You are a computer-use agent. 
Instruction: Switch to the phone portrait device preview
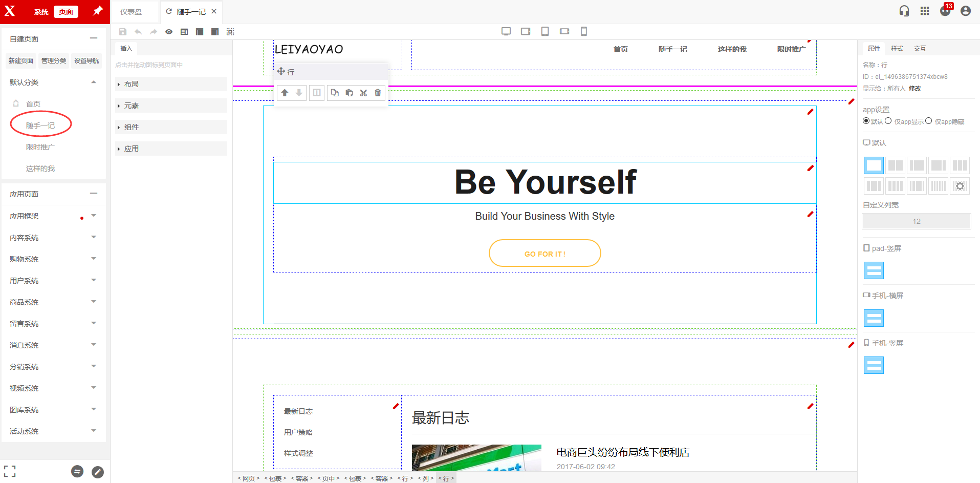pyautogui.click(x=584, y=32)
